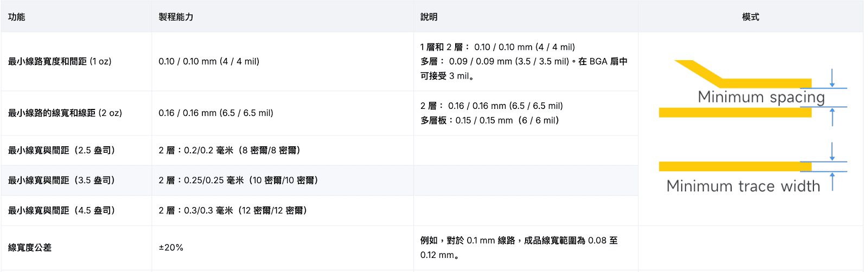
Task: Click the ±20% tolerance value
Action: pyautogui.click(x=171, y=247)
